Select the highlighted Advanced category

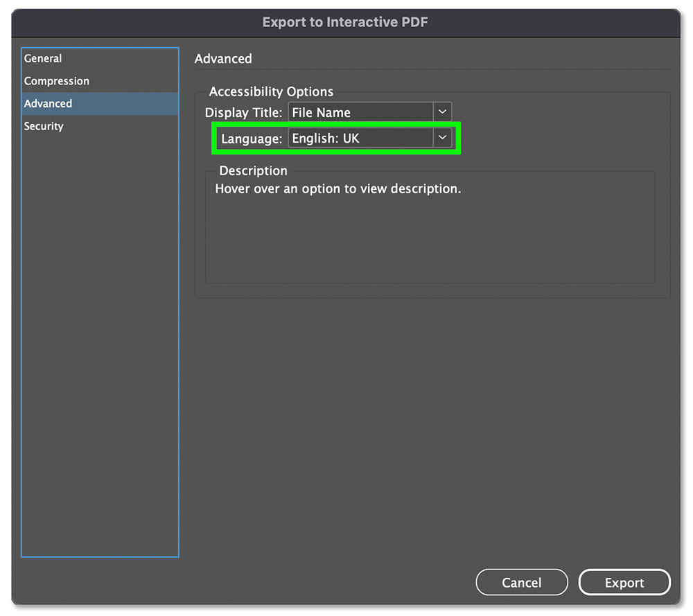tap(100, 103)
